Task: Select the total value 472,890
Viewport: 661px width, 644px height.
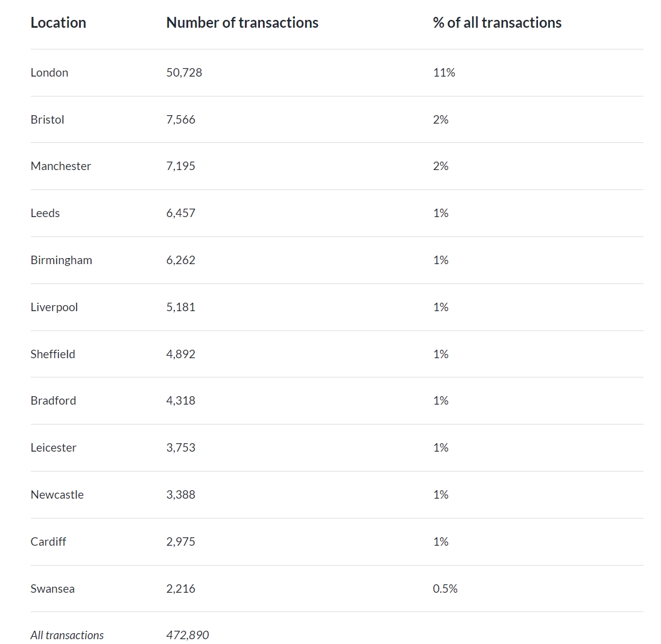Action: tap(188, 635)
